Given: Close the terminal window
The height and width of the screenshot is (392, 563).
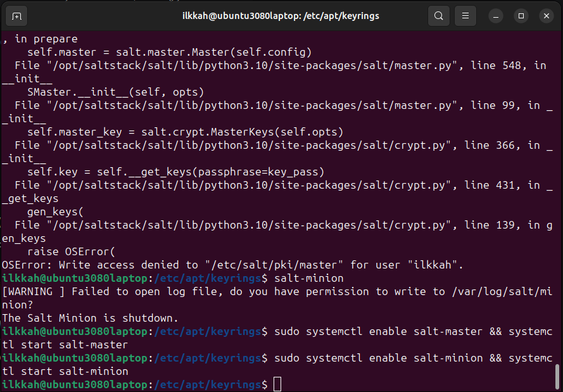Looking at the screenshot, I should pos(546,15).
